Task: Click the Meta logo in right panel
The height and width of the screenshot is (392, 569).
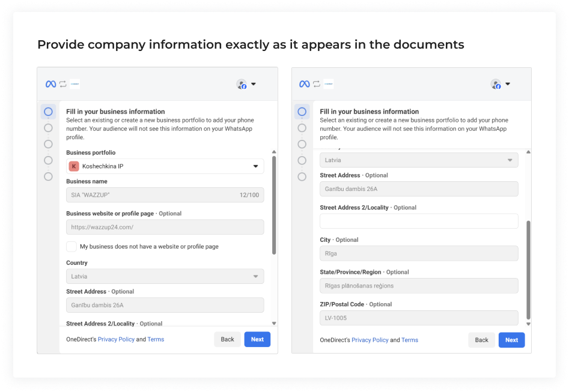Action: tap(305, 84)
